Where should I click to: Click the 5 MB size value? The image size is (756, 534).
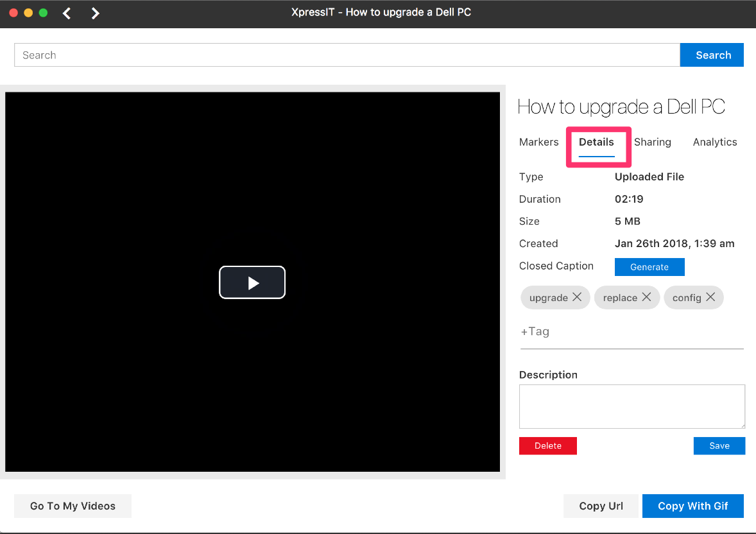[x=627, y=221]
